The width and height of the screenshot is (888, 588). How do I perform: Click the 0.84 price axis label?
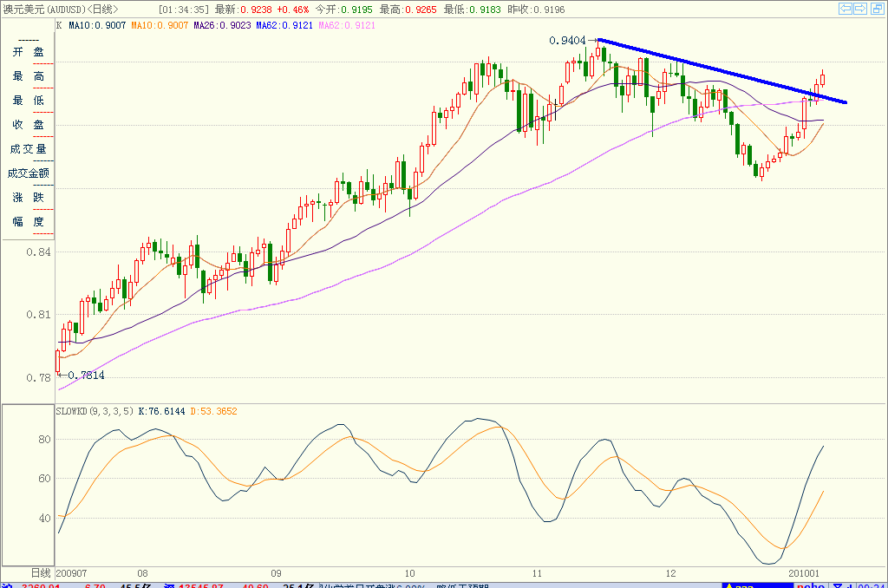(38, 252)
